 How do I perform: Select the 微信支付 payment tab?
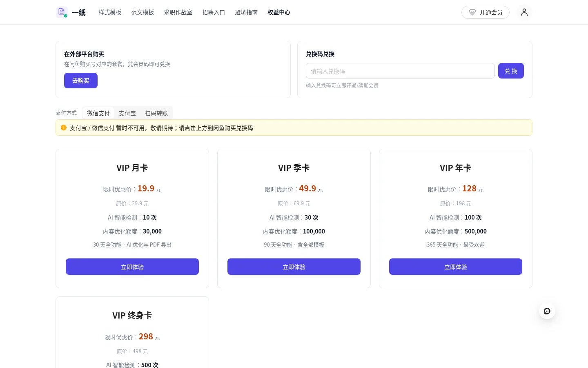(x=98, y=113)
